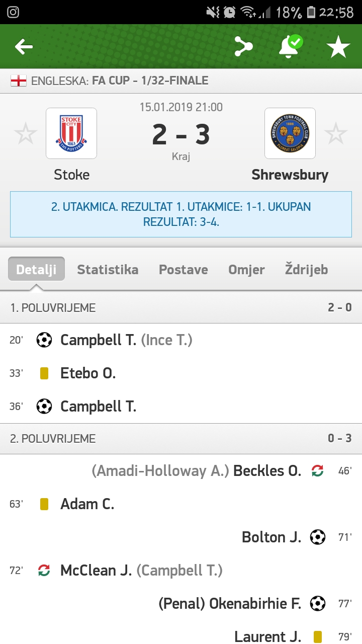Screen dimensions: 362x644
Task: Switch to Postave tab
Action: pos(184,269)
